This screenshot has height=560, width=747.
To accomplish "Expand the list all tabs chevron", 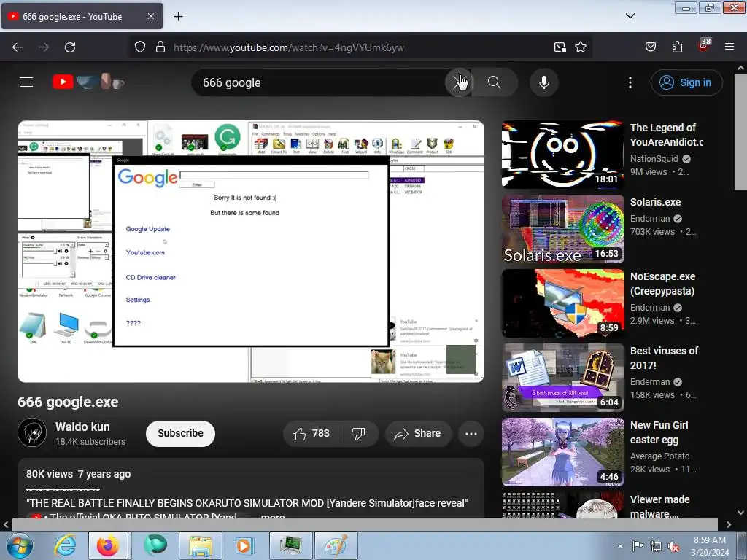I will coord(630,16).
